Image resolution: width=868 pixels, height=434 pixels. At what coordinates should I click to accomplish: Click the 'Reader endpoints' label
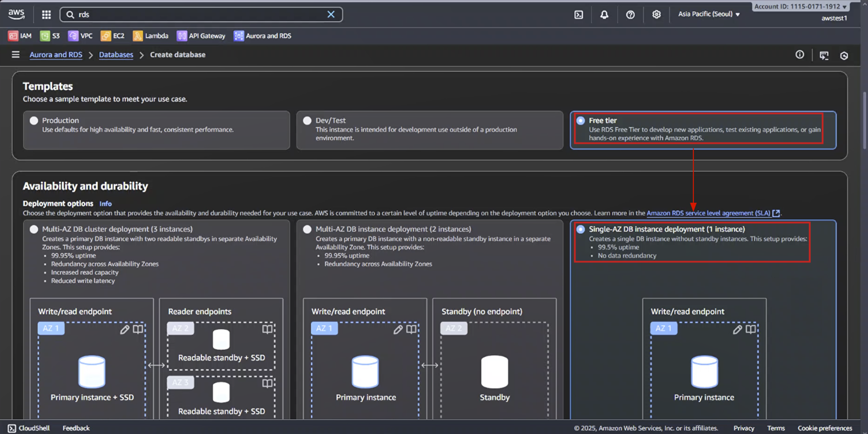point(200,311)
